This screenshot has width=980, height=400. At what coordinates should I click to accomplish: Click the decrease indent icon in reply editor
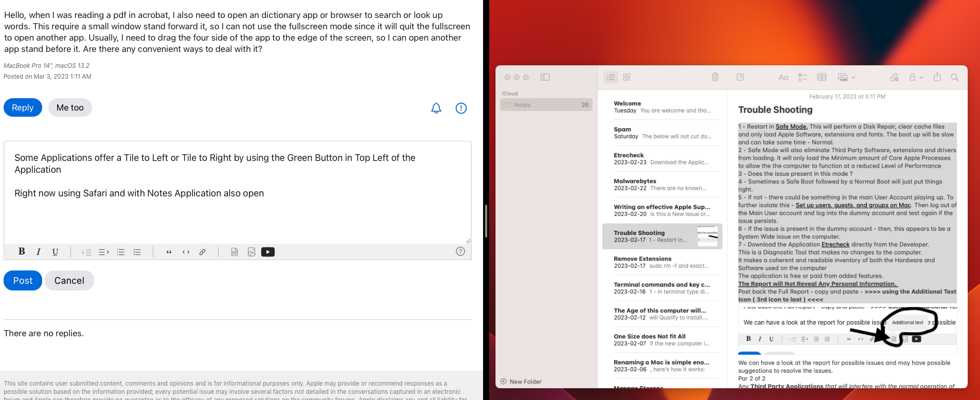86,252
